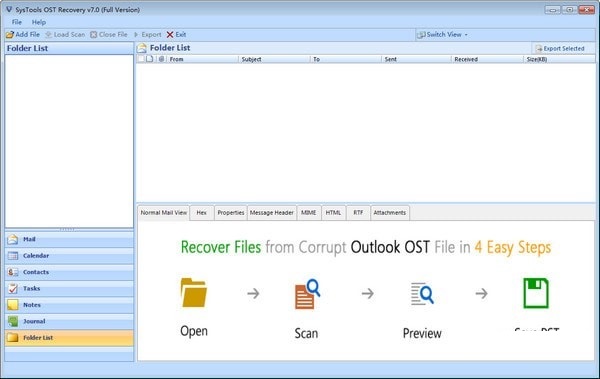Click the Export toolbar button
This screenshot has height=379, width=600.
147,35
